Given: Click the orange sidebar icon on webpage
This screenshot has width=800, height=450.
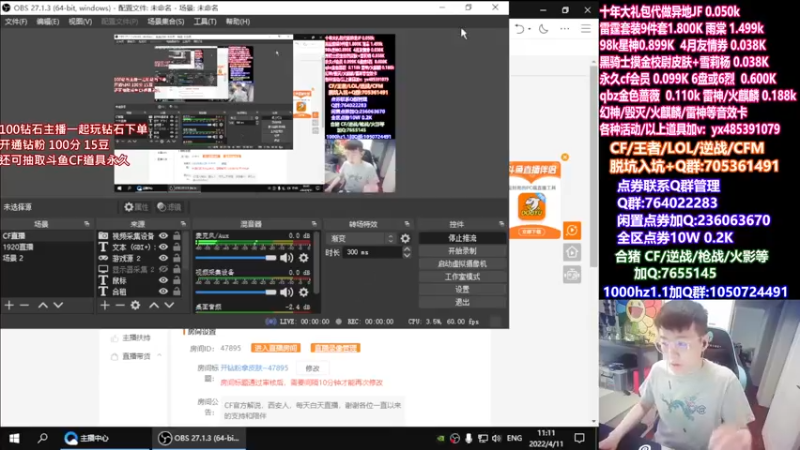Looking at the screenshot, I should (x=572, y=231).
